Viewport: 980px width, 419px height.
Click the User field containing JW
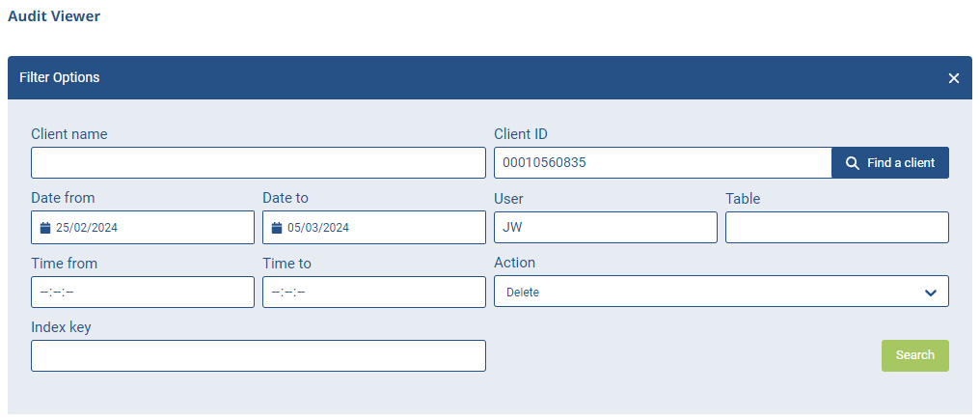[x=606, y=227]
